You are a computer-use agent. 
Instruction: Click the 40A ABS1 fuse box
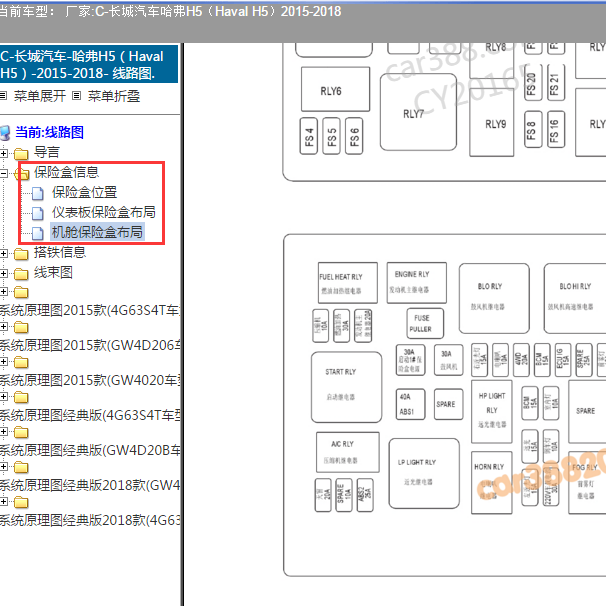[x=410, y=404]
